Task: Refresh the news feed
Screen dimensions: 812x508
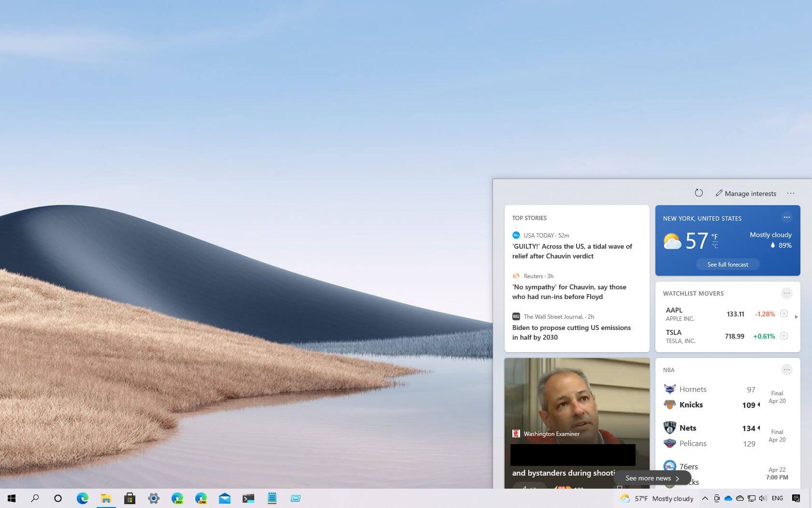Action: click(x=699, y=193)
